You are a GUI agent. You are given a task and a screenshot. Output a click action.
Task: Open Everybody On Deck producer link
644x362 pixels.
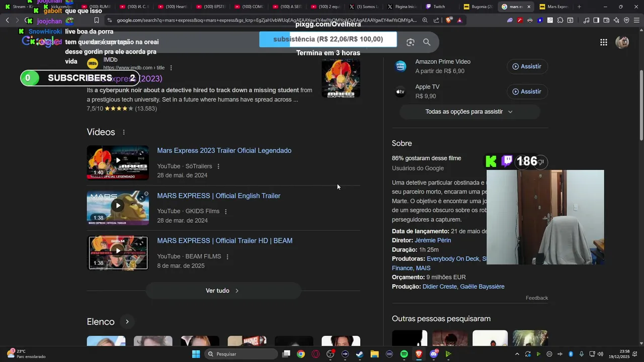tap(453, 259)
